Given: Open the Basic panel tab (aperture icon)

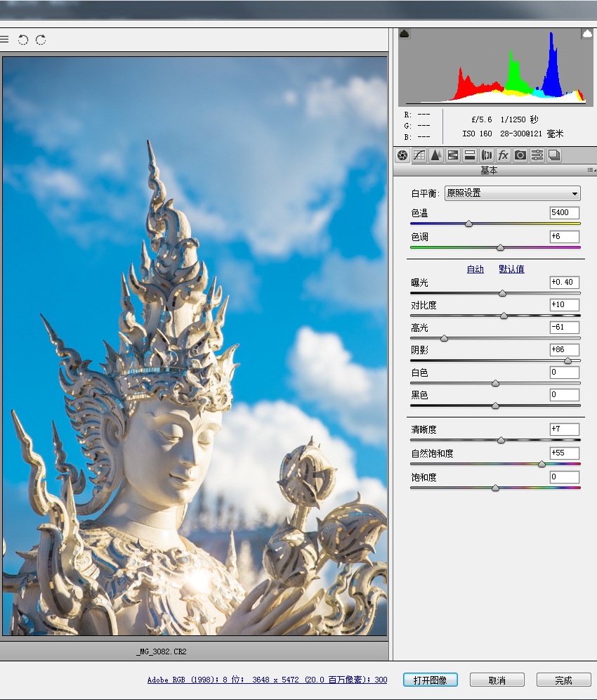Looking at the screenshot, I should coord(402,155).
